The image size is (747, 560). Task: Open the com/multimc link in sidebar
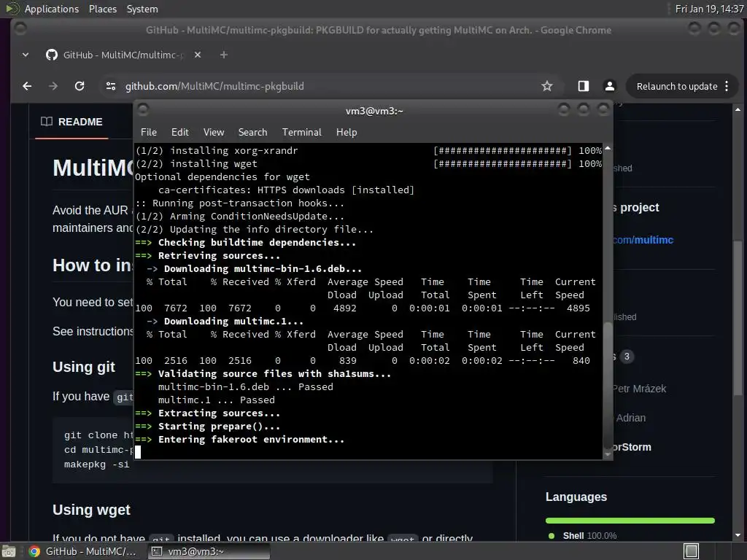[643, 240]
